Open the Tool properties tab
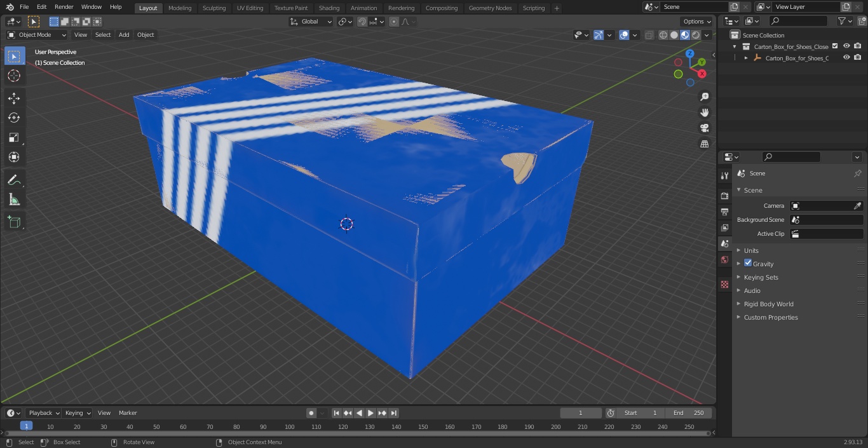 [724, 175]
